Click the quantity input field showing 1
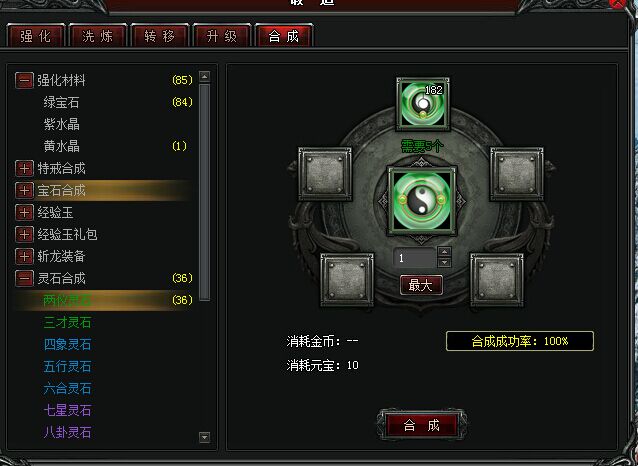Image resolution: width=638 pixels, height=466 pixels. point(415,258)
